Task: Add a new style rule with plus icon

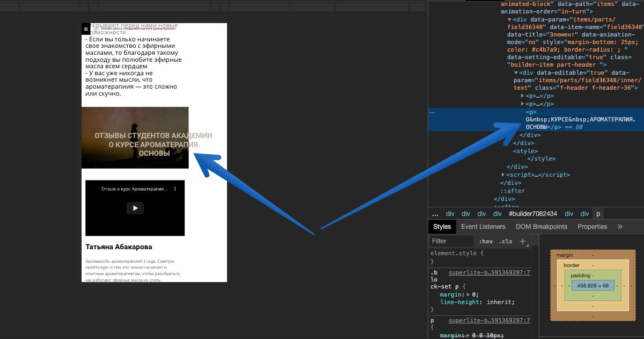Action: (x=523, y=241)
